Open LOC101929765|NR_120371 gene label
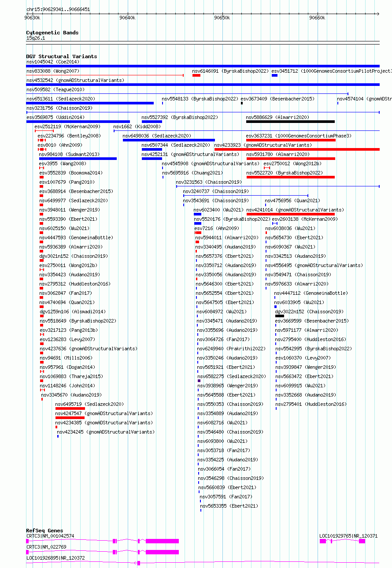The height and width of the screenshot is (568, 392). pyautogui.click(x=348, y=536)
